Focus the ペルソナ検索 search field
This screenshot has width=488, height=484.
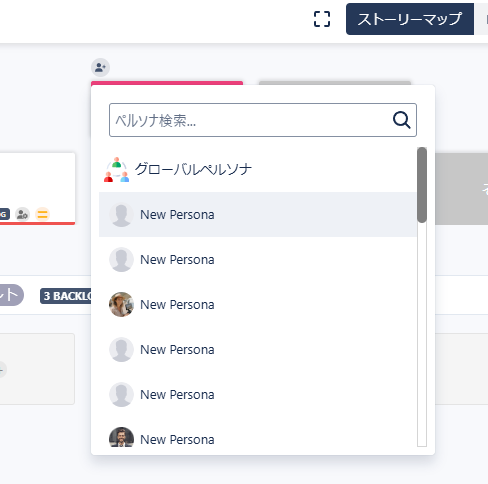[x=263, y=120]
